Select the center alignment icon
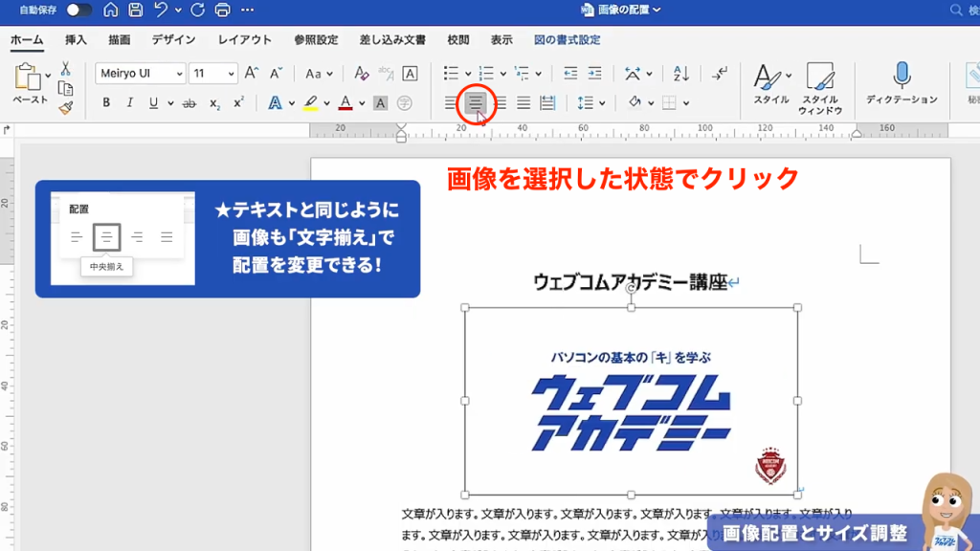980x551 pixels. (x=475, y=102)
